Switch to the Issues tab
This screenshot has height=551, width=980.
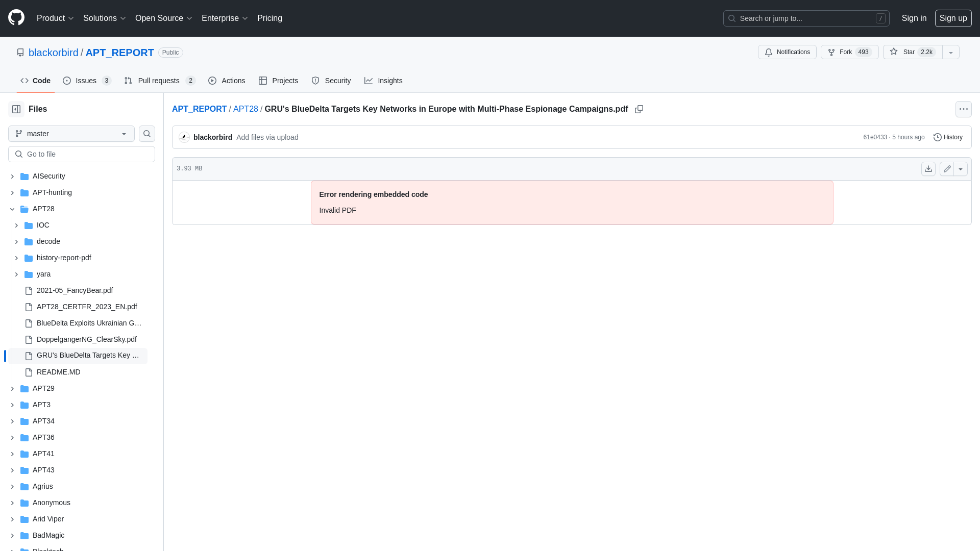(x=87, y=81)
